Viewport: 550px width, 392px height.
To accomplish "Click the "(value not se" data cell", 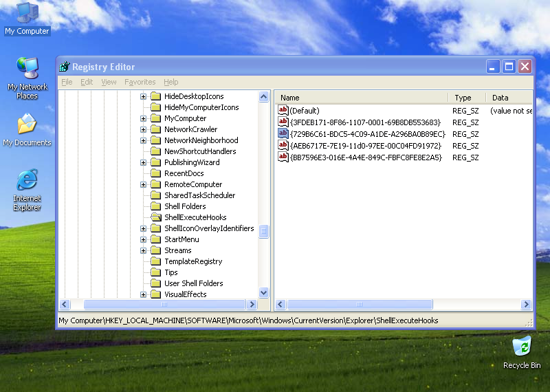I will coord(511,111).
